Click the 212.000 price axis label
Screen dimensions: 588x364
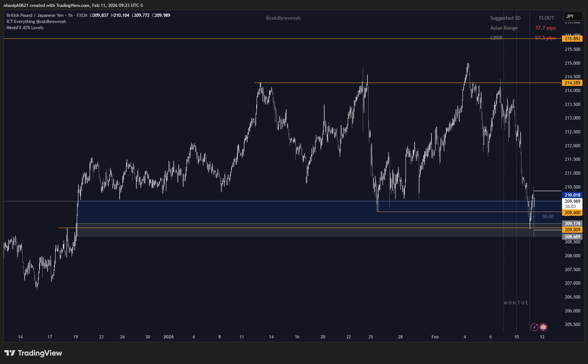(x=573, y=146)
